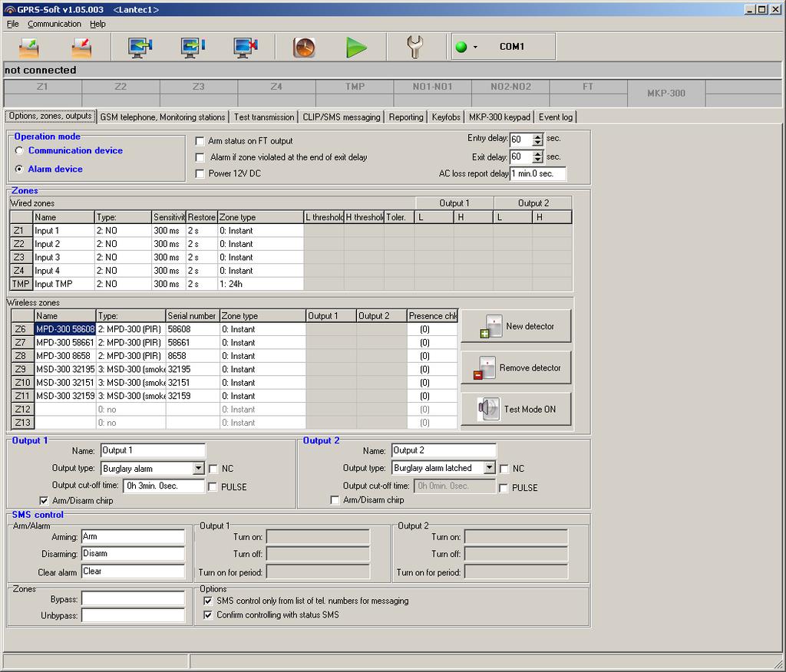Uncheck SMS control only from list option
This screenshot has width=786, height=672.
tap(208, 601)
